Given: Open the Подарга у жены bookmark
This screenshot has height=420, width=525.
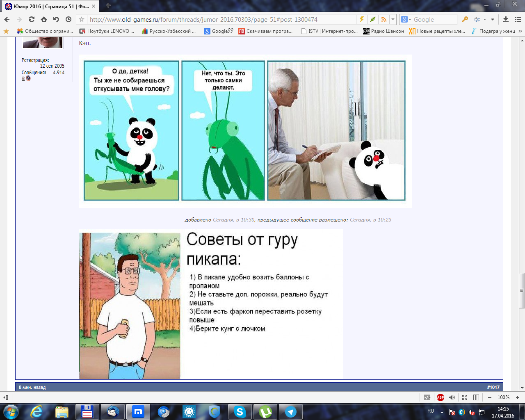Looking at the screenshot, I should [493, 31].
